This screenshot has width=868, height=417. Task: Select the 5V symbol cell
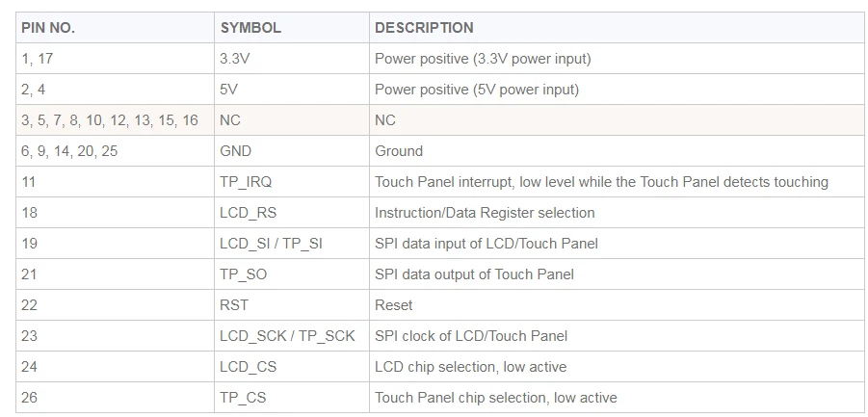(x=292, y=90)
